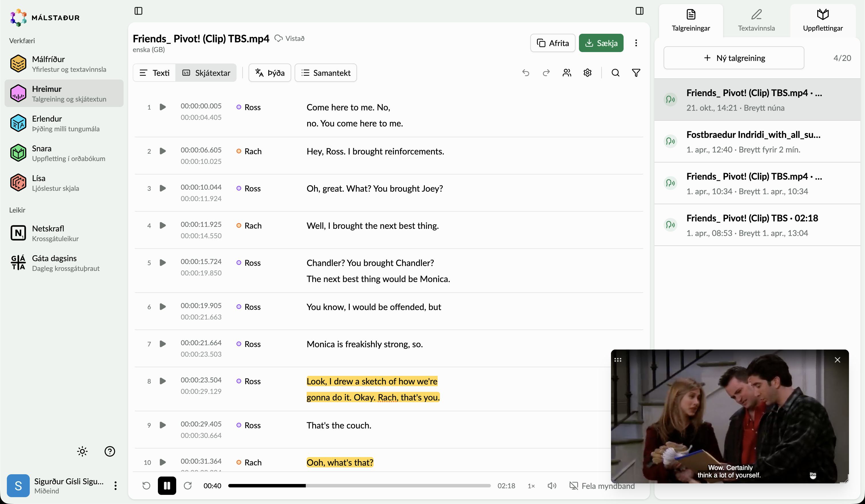Close the floating video preview

pyautogui.click(x=838, y=360)
